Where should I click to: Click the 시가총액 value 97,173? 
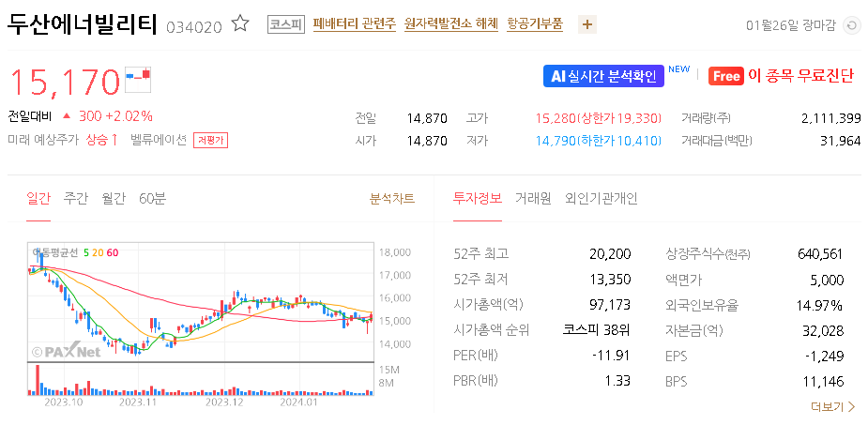coord(610,304)
